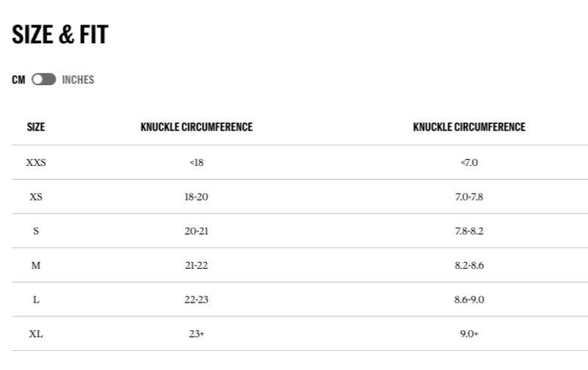Toggle the CM/INCHES unit switch

[43, 80]
